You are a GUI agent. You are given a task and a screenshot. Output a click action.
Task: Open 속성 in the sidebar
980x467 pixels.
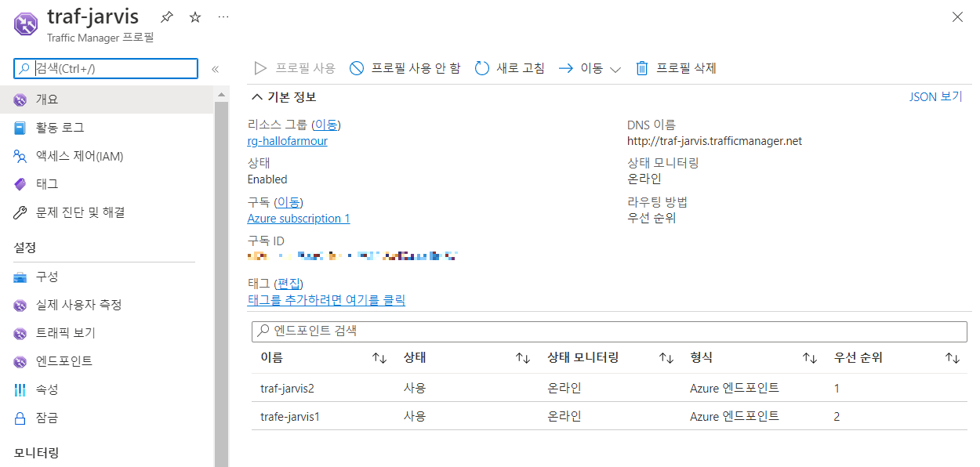coord(107,389)
